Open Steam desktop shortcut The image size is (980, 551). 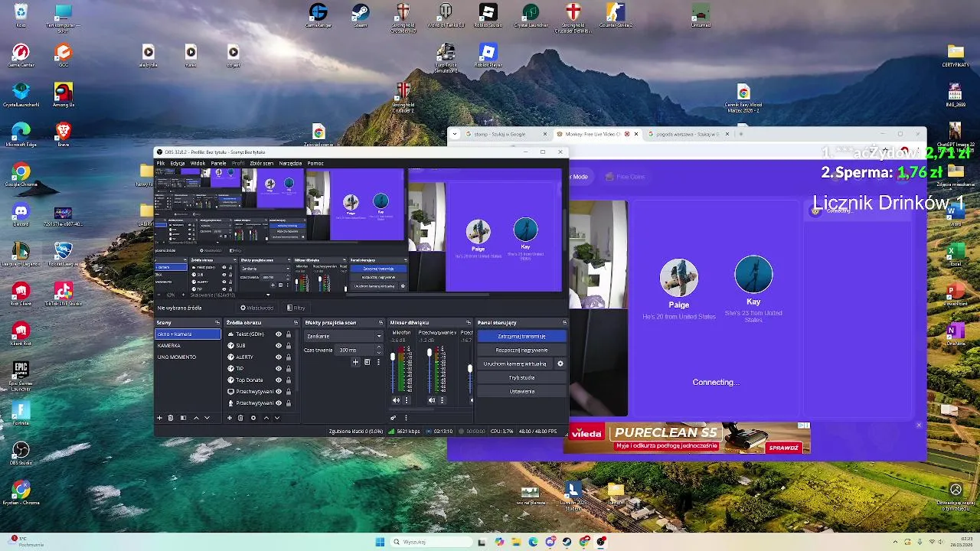click(360, 15)
